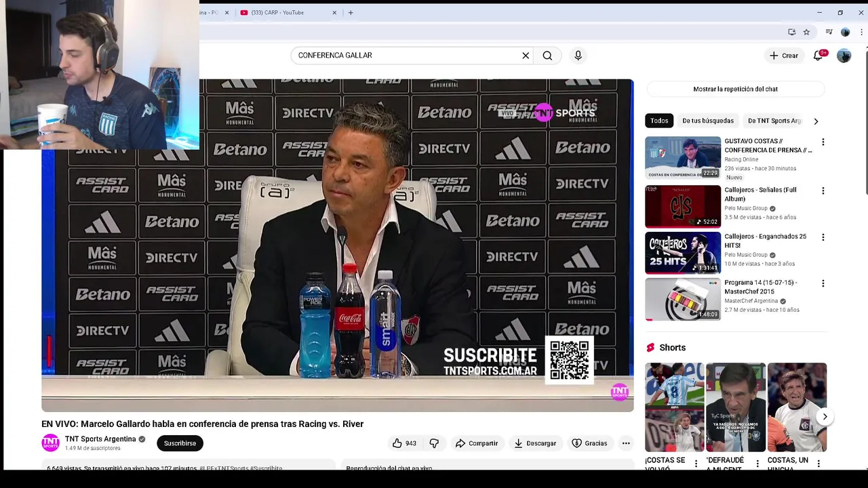Open options for COSTAS, UN HINCHA short
Viewport: 868px width, 488px height.
pyautogui.click(x=818, y=464)
